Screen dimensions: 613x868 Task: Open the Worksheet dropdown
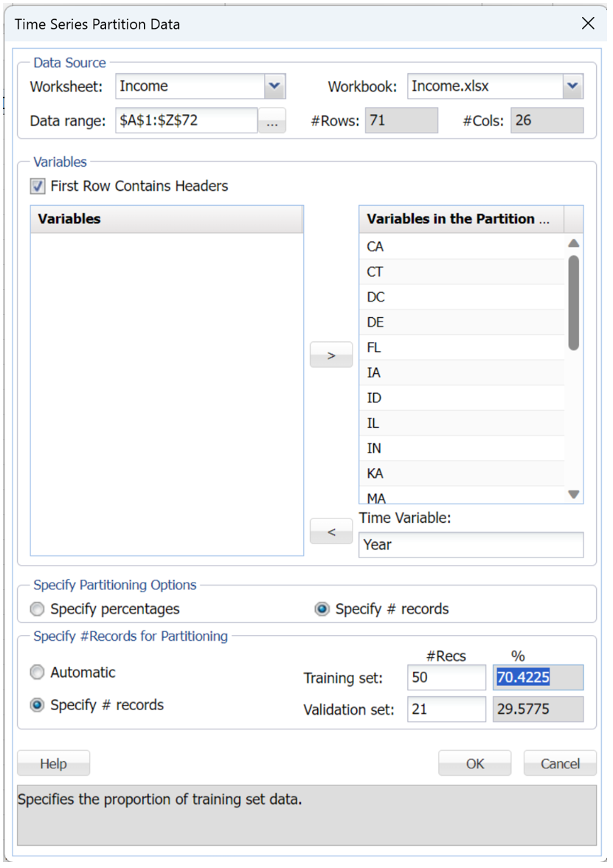[274, 86]
